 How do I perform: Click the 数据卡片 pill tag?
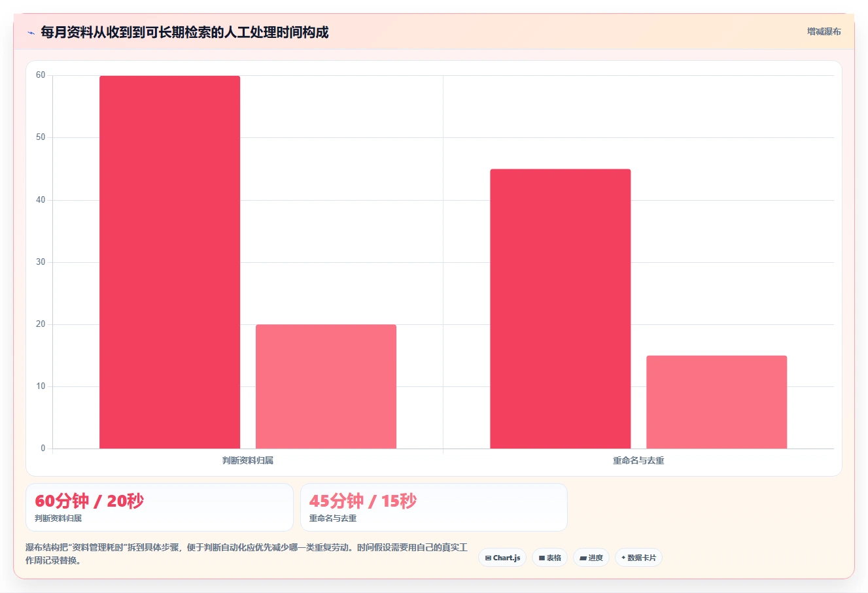[638, 558]
